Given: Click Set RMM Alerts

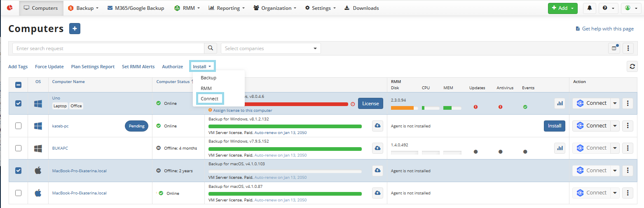Looking at the screenshot, I should click(x=138, y=67).
